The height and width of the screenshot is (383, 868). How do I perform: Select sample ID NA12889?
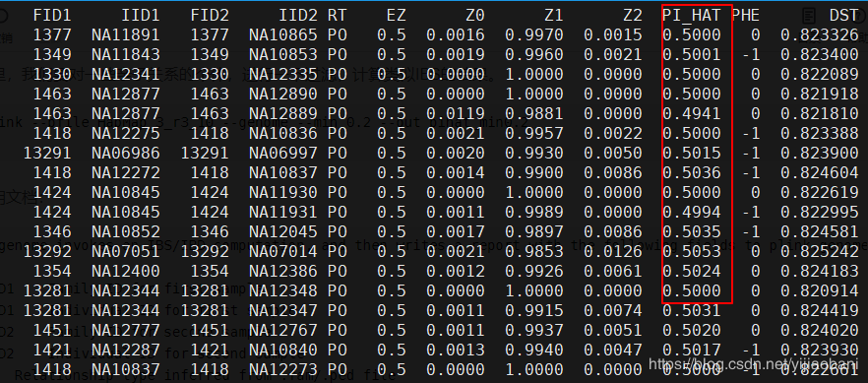282,113
